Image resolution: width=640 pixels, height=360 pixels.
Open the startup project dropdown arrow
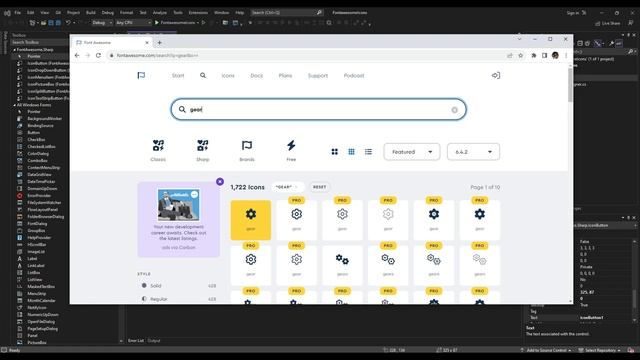[x=198, y=23]
